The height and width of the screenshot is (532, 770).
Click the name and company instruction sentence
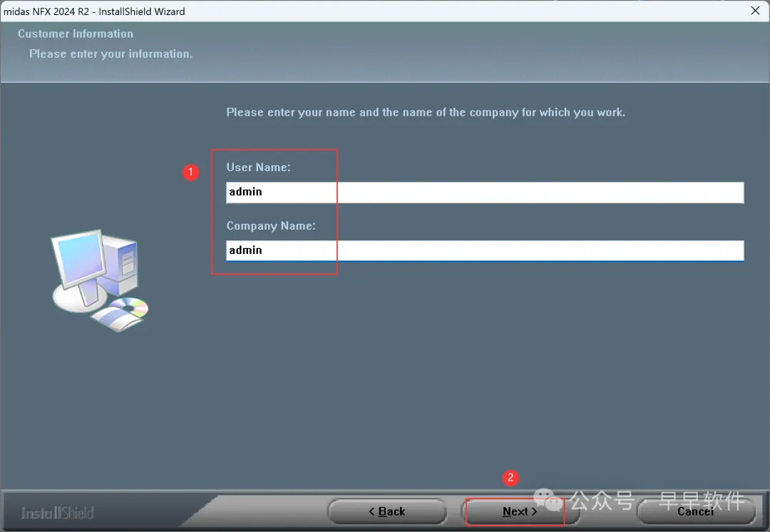[x=426, y=113]
